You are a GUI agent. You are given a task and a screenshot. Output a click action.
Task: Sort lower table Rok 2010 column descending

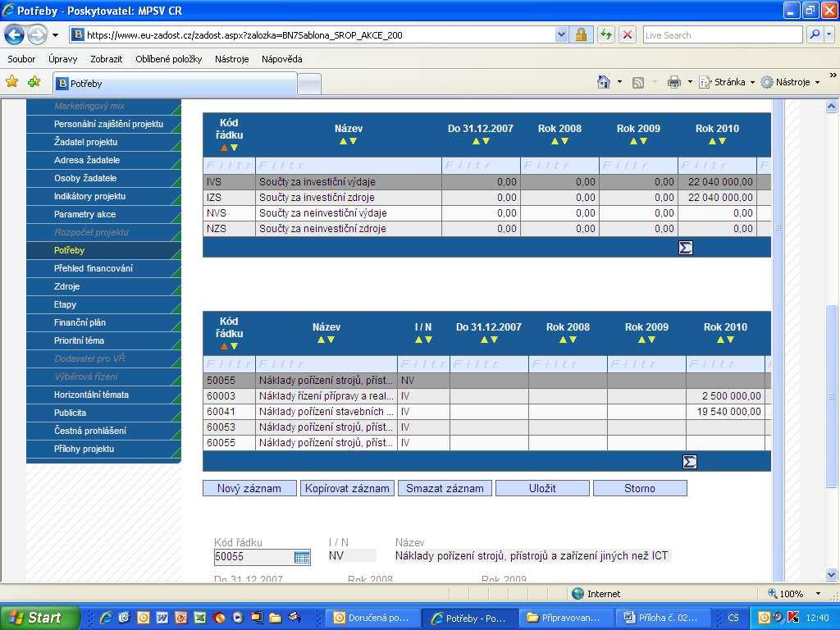730,340
